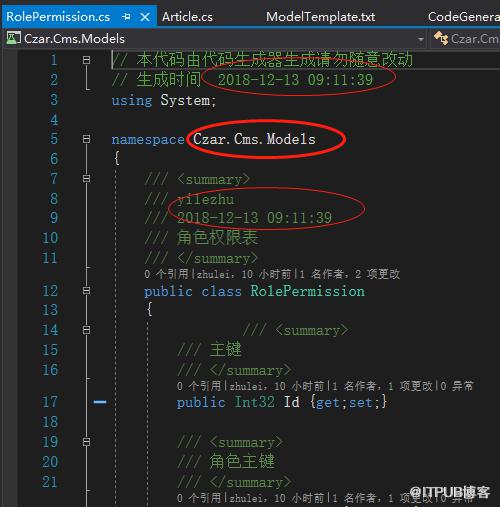Click the '角色权限表' comment on line 10
Screen dimensions: 500x507
(217, 238)
